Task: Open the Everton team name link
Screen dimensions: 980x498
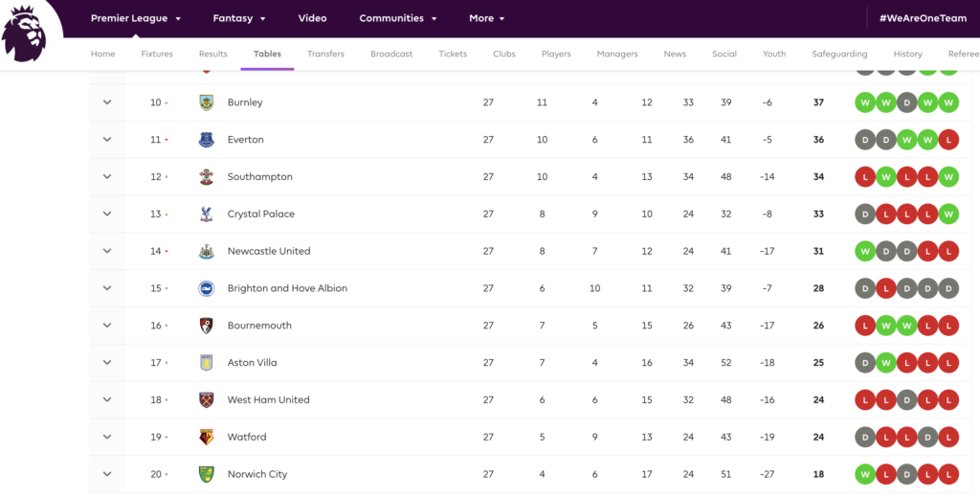Action: coord(246,140)
